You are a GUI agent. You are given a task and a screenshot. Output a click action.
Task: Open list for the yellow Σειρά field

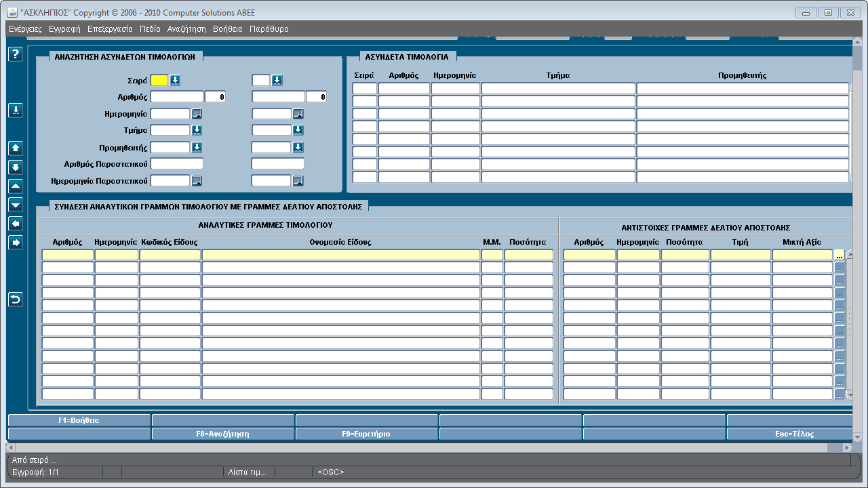click(x=175, y=81)
